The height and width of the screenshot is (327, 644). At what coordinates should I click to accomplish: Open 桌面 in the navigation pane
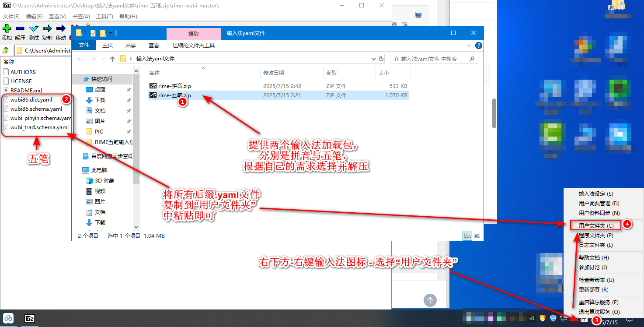coord(100,90)
